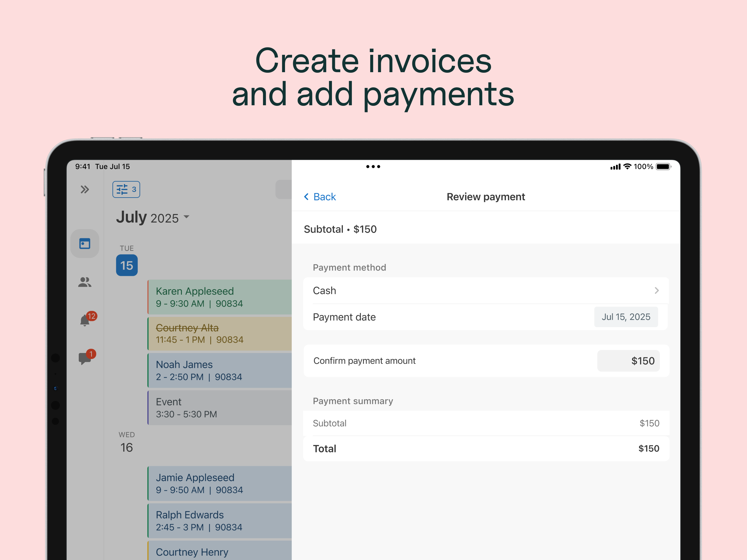Open messages via the chat bubble icon
Screen dimensions: 747x560
pos(85,358)
